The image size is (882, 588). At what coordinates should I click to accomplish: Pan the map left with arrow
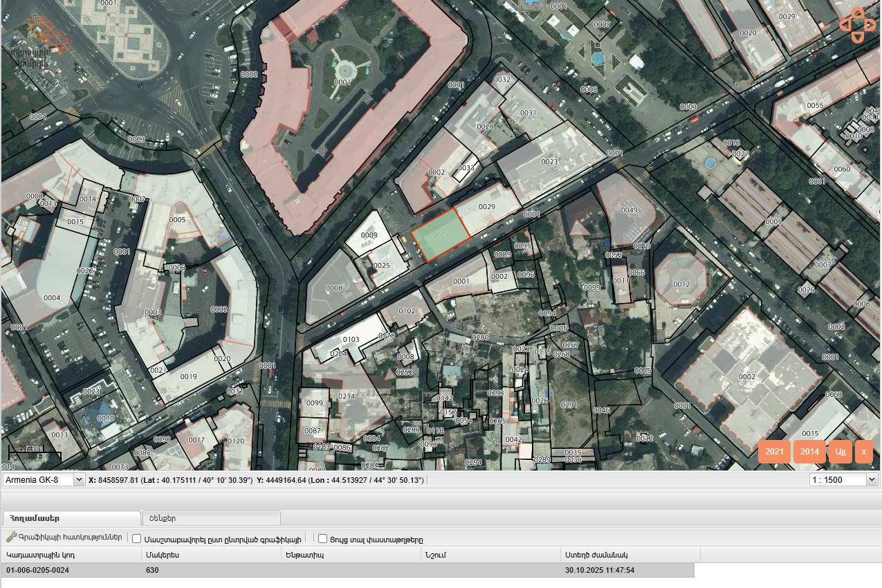pyautogui.click(x=846, y=26)
